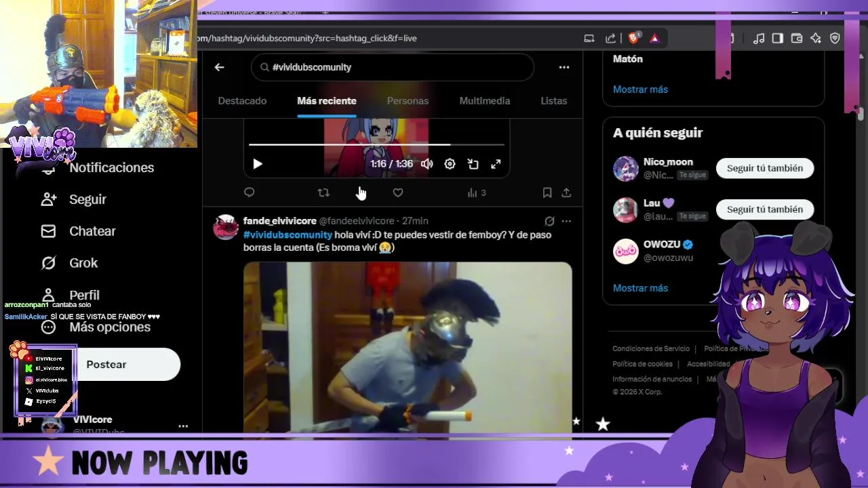Open the fande_elvivicore display name link
Viewport: 868px width, 488px height.
pyautogui.click(x=279, y=221)
